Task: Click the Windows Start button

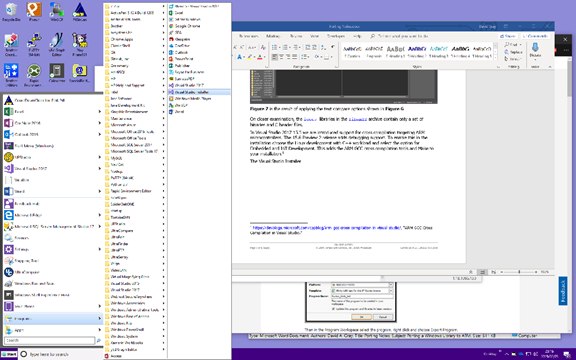Action: [x=9, y=354]
